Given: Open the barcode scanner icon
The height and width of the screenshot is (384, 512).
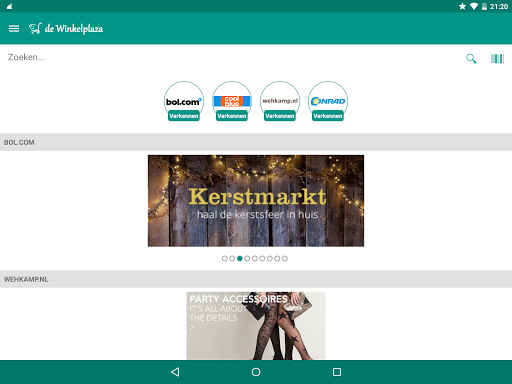Looking at the screenshot, I should pyautogui.click(x=497, y=59).
